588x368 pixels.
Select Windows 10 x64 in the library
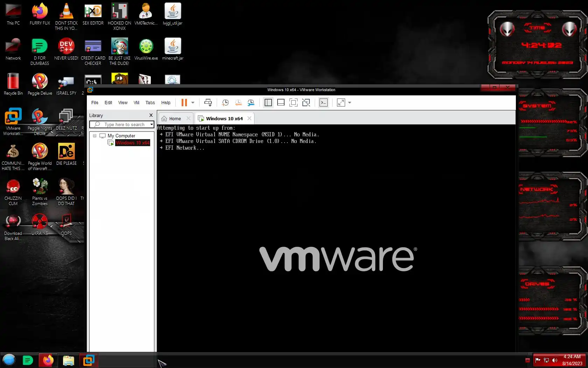point(133,143)
